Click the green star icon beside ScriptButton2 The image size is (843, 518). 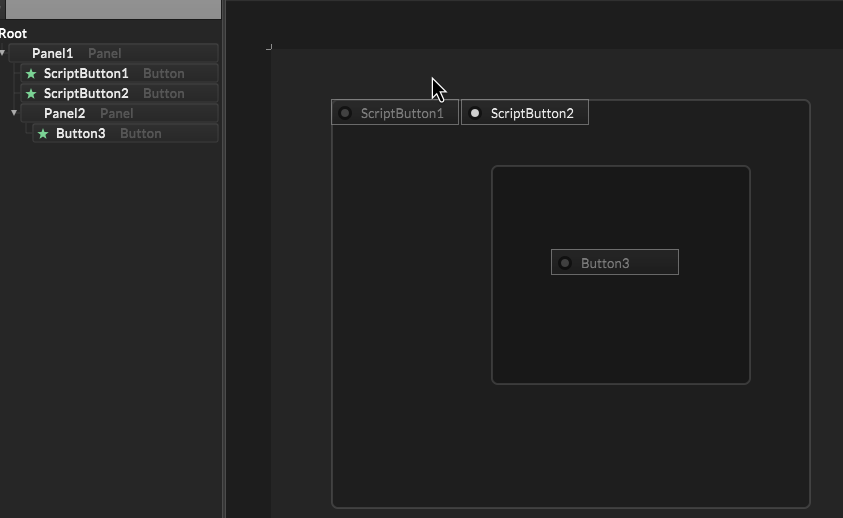pos(31,94)
